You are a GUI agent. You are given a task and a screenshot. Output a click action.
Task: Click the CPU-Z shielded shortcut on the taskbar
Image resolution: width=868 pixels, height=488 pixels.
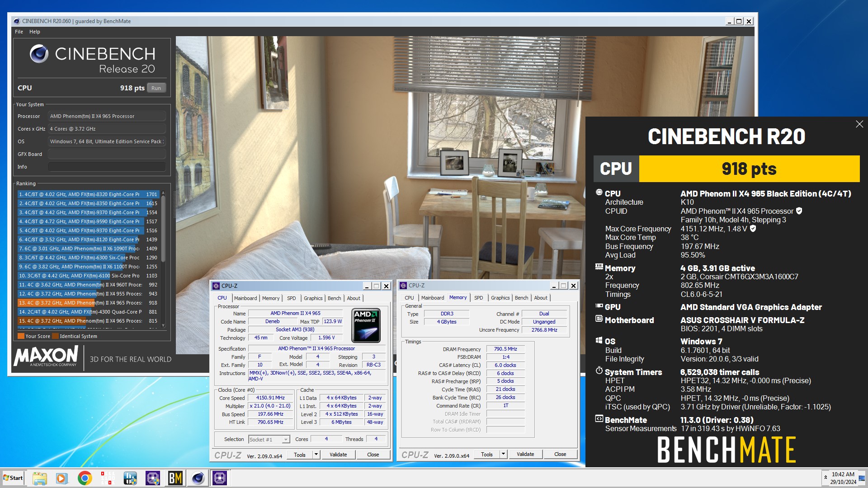pos(153,478)
